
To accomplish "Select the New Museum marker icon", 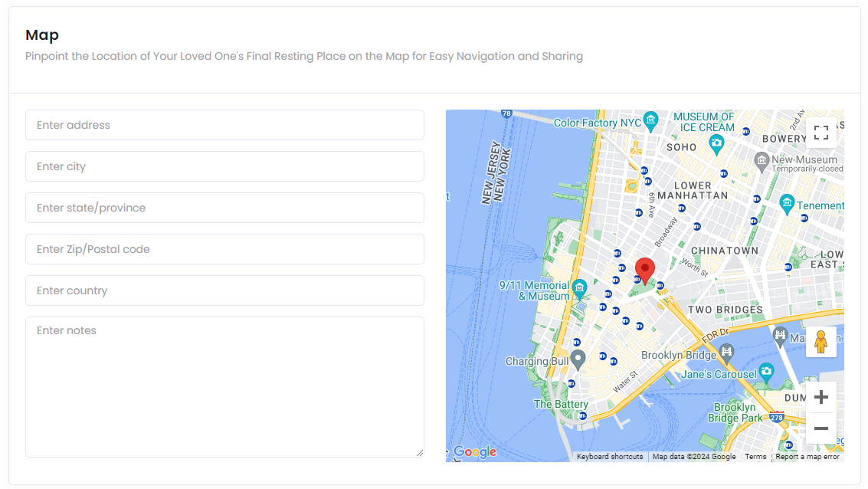I will tap(762, 162).
